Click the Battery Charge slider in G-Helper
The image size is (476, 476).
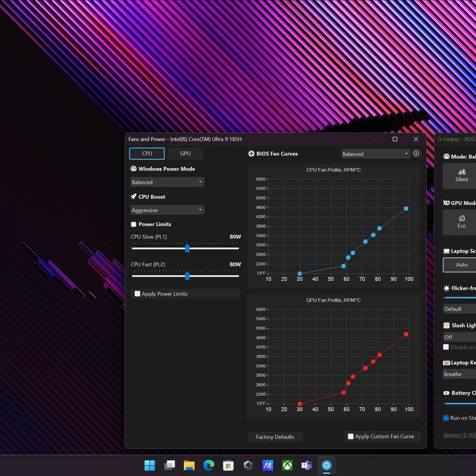pyautogui.click(x=460, y=403)
